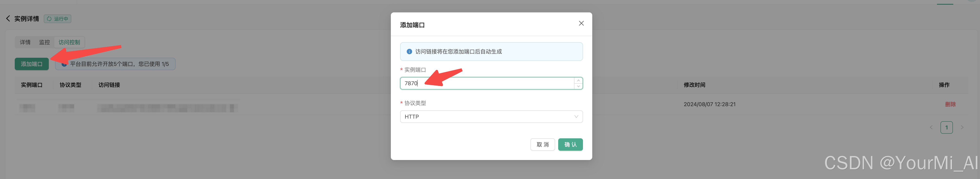The image size is (980, 179).
Task: Select page 1 in the pagination
Action: coord(946,127)
